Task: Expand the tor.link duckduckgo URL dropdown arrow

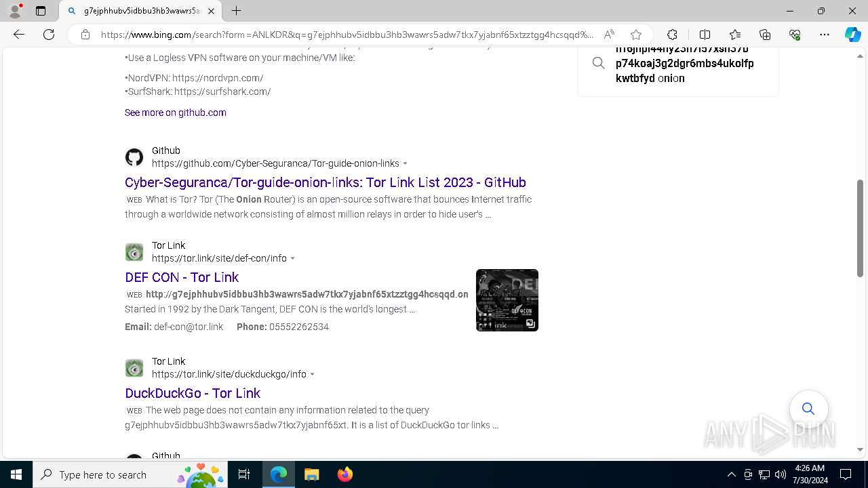Action: click(x=313, y=374)
